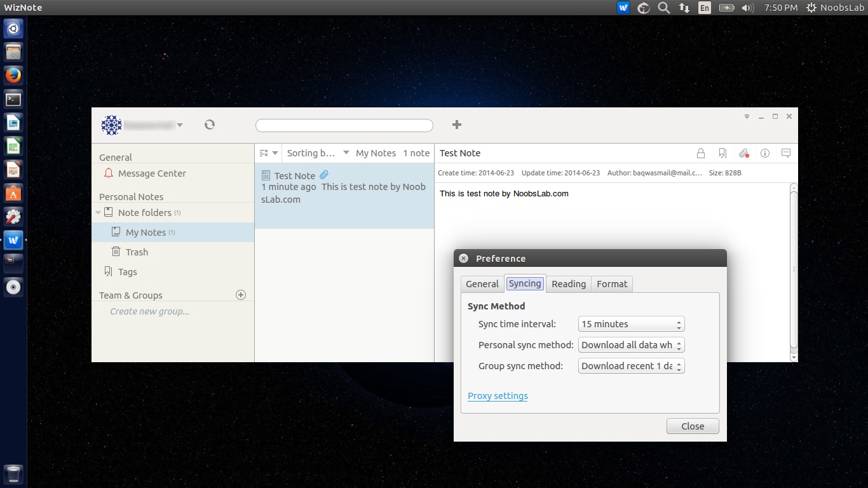The image size is (868, 488).
Task: Select Tags in the sidebar
Action: tap(173, 272)
